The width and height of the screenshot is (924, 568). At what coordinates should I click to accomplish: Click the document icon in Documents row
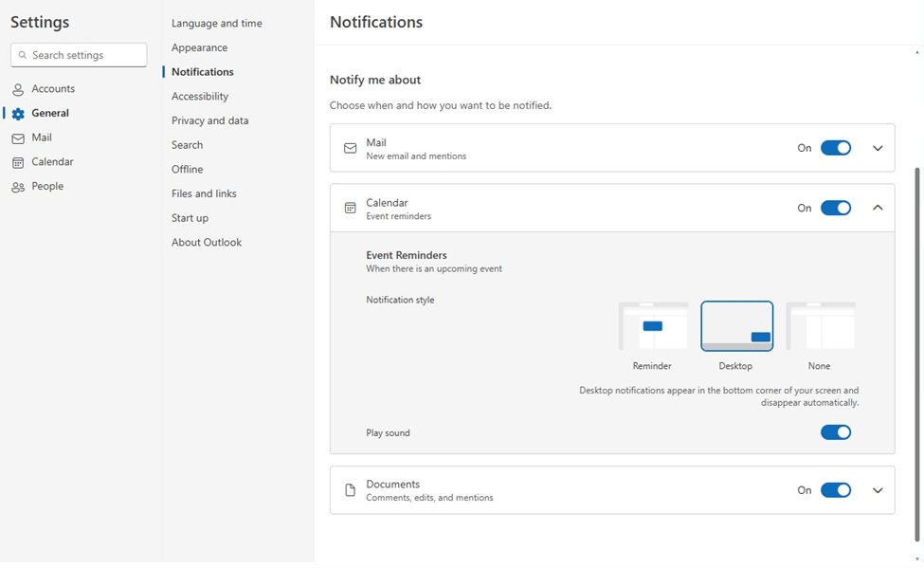[x=351, y=490]
